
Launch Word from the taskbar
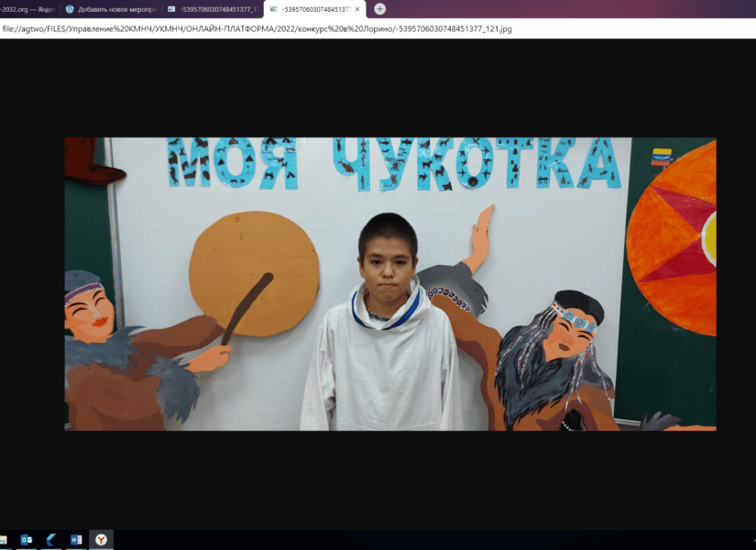point(76,540)
